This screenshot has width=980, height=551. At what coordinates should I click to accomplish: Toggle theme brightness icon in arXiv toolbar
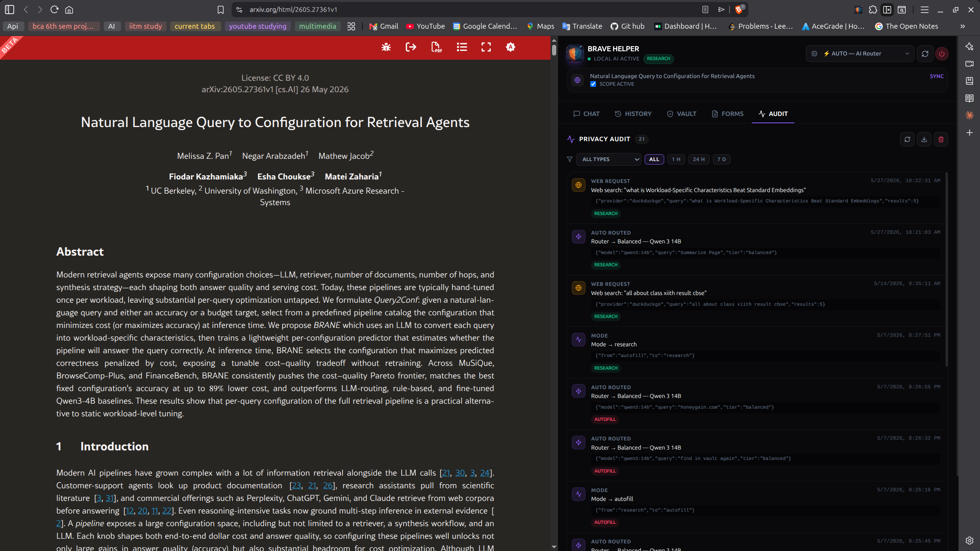click(510, 47)
